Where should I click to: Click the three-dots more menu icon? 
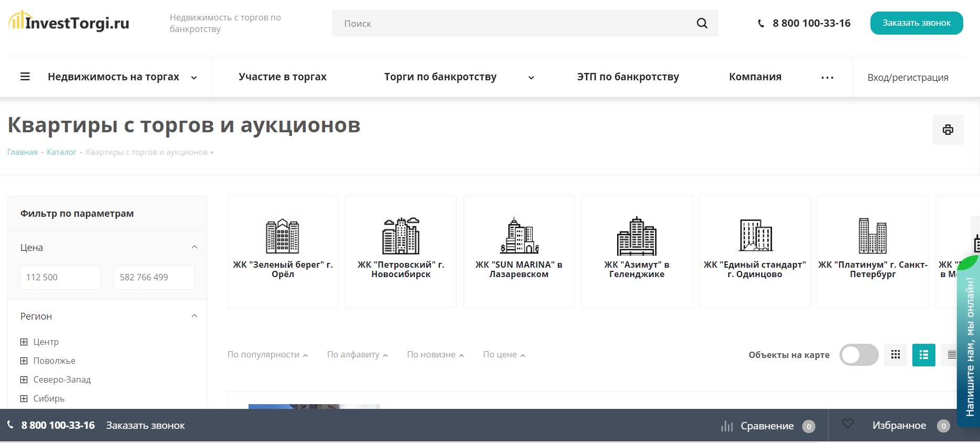pos(827,78)
